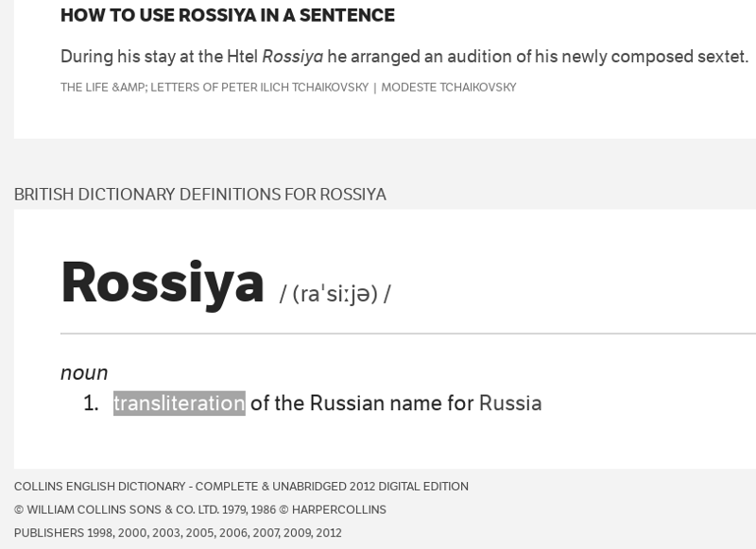The image size is (756, 549).
Task: Click "British Dictionary Definitions for Rossiya" heading
Action: [x=200, y=195]
